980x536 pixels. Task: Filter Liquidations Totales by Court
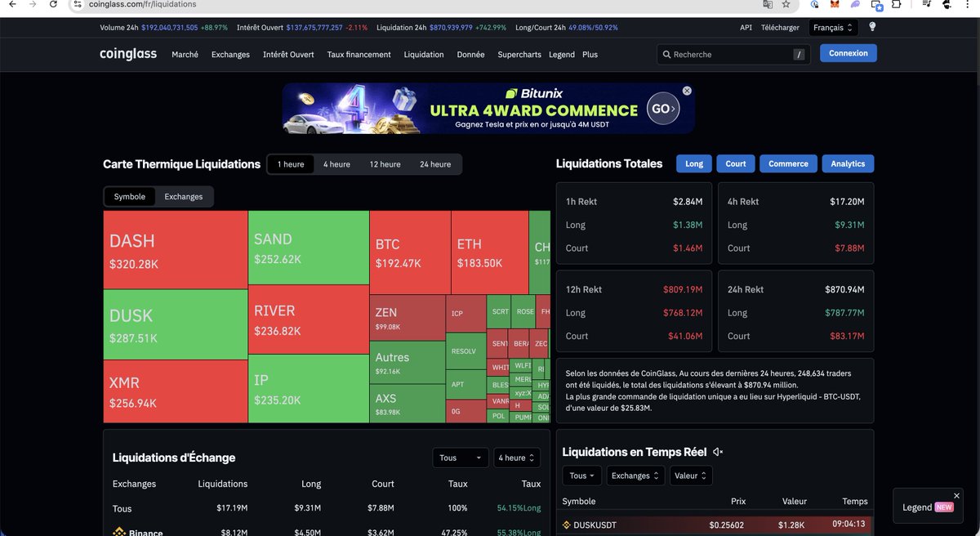pyautogui.click(x=735, y=163)
